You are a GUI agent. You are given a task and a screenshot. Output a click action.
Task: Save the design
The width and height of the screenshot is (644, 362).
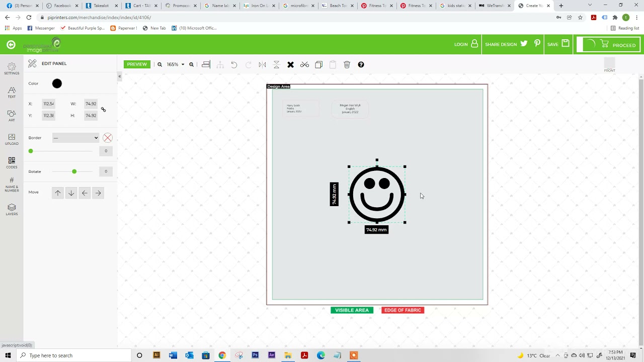pyautogui.click(x=558, y=44)
